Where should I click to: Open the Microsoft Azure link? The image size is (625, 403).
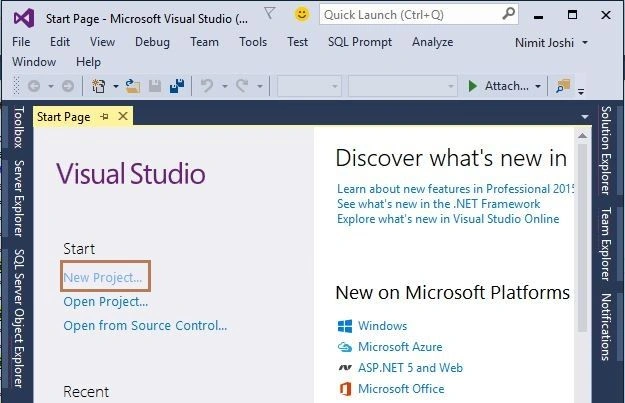pyautogui.click(x=400, y=347)
